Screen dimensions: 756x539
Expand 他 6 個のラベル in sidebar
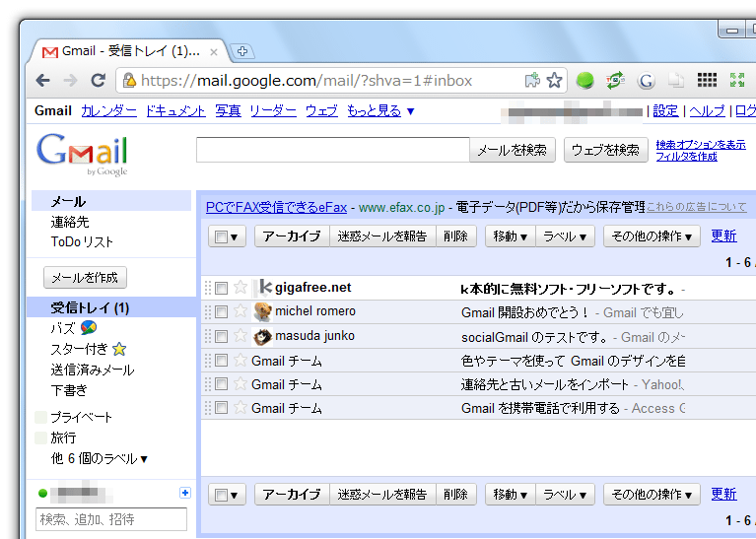coord(99,458)
